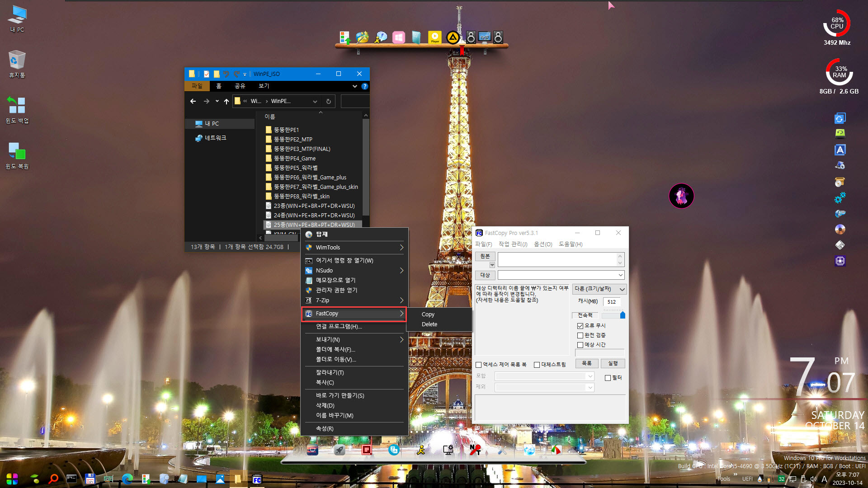Click the 대상 destination button
The height and width of the screenshot is (488, 868).
485,275
